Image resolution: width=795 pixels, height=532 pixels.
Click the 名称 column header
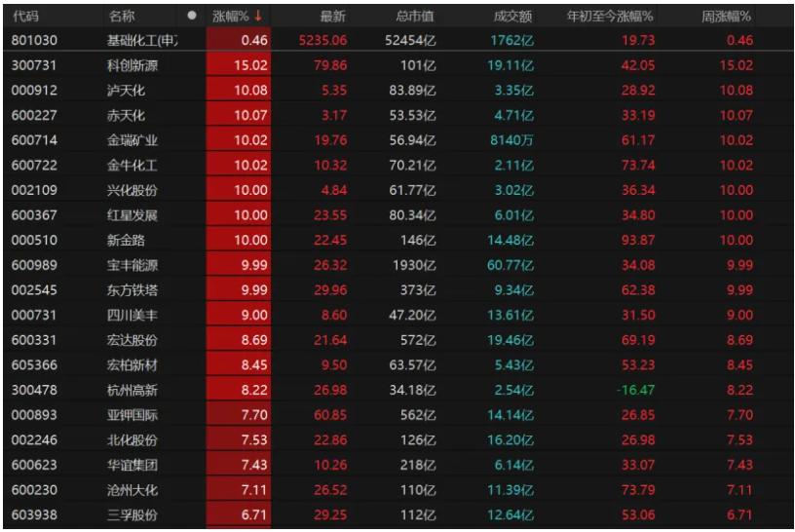pos(122,17)
